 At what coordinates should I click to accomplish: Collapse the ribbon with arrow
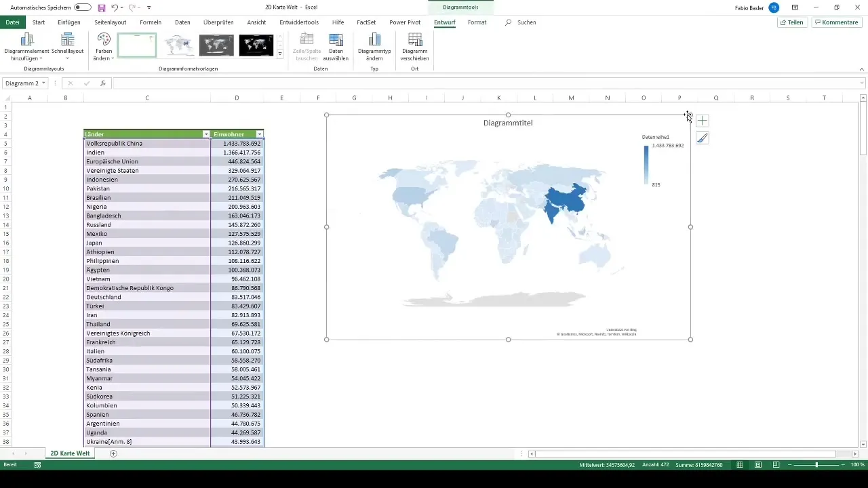(861, 69)
